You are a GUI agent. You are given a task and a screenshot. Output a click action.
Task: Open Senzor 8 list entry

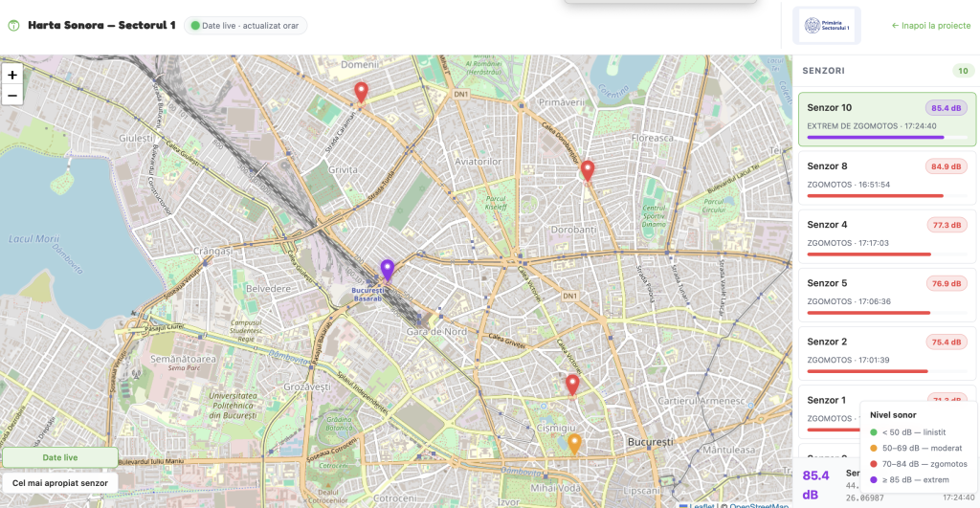886,177
